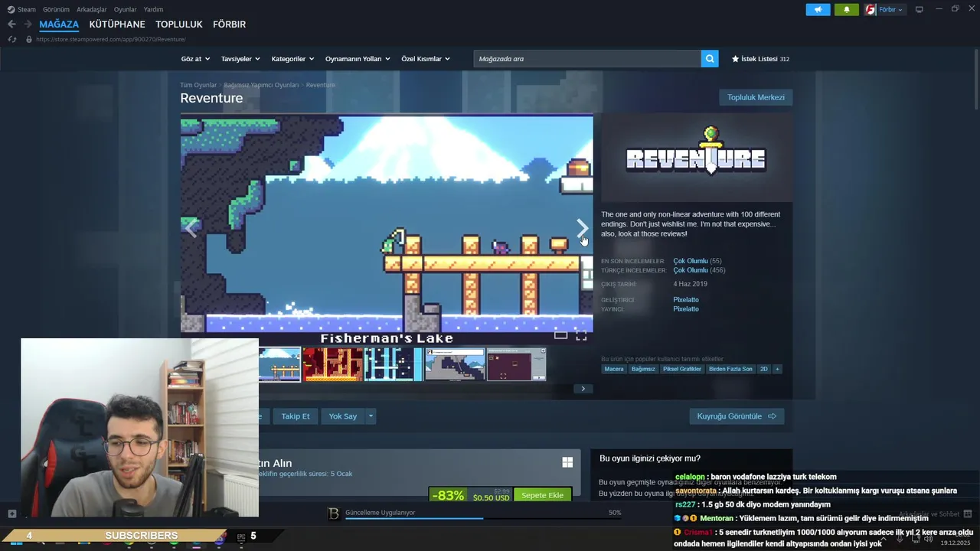This screenshot has width=980, height=551.
Task: Open the Görünüm menu
Action: (x=56, y=9)
